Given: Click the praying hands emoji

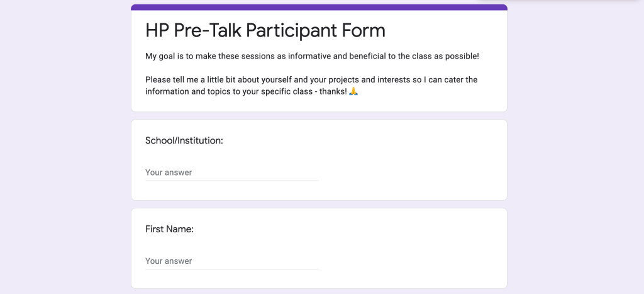Looking at the screenshot, I should 353,92.
